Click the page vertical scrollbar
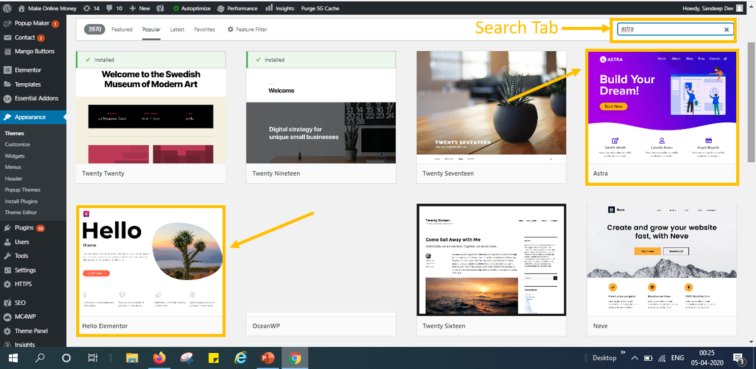This screenshot has width=756, height=369. (x=751, y=101)
